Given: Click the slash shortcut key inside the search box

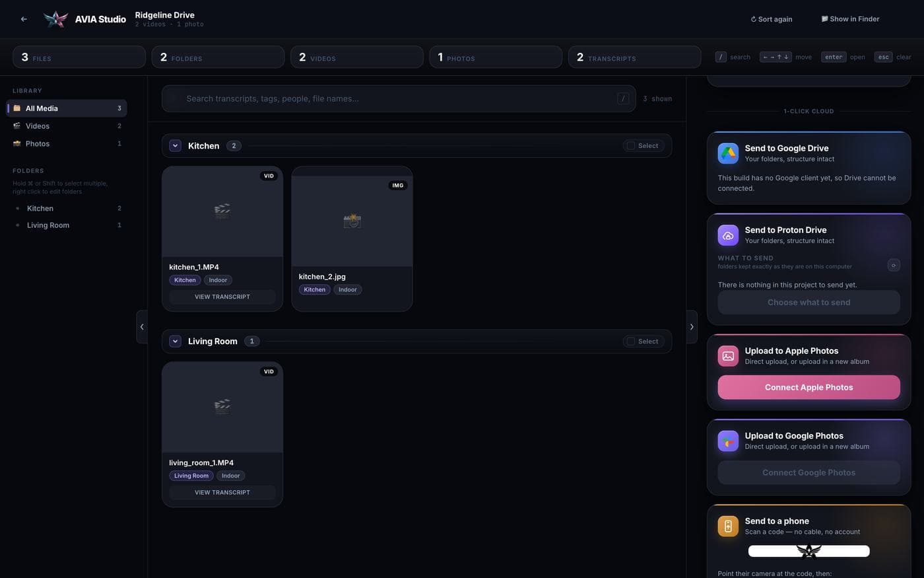Looking at the screenshot, I should tap(623, 98).
